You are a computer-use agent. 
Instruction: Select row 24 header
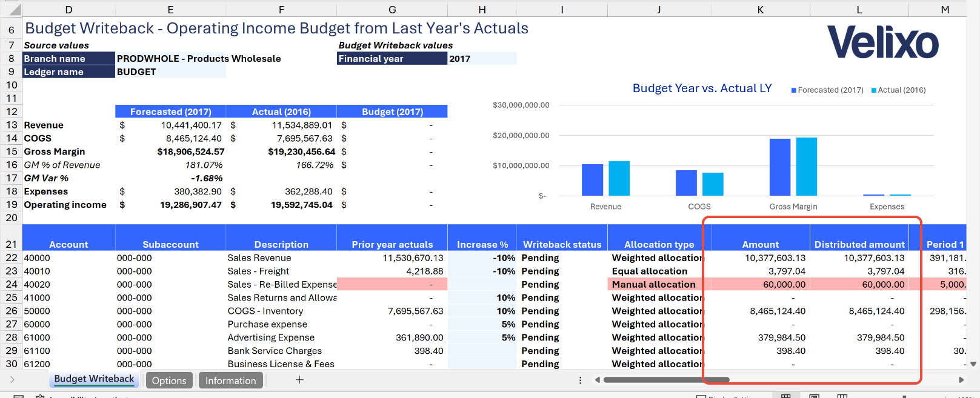pyautogui.click(x=11, y=284)
